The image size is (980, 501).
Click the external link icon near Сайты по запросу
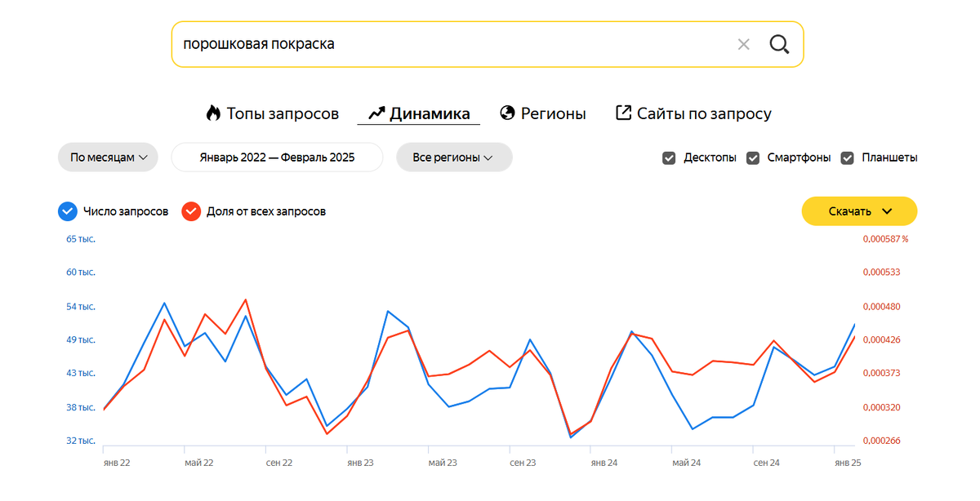(x=624, y=113)
